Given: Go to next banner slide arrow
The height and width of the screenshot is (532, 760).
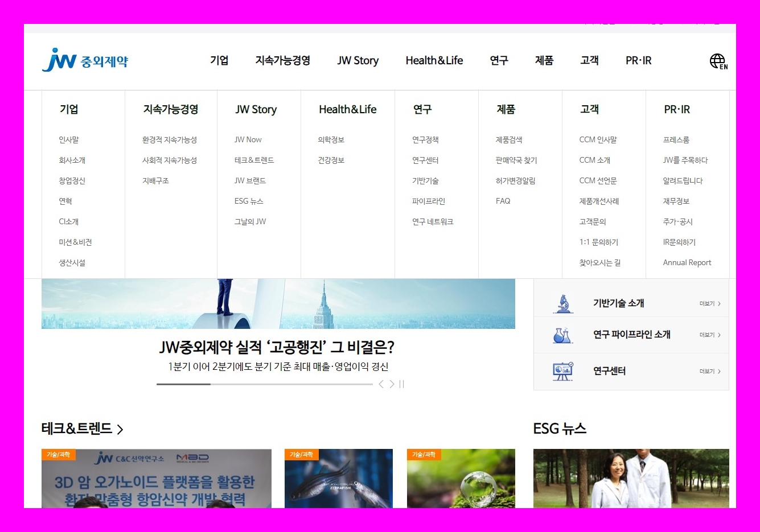Looking at the screenshot, I should 392,384.
